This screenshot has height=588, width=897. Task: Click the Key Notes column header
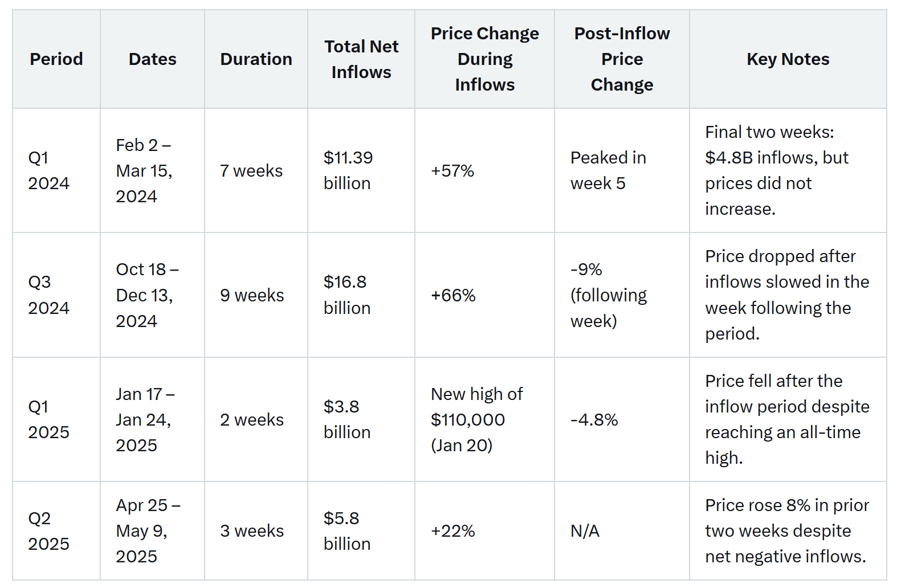tap(788, 59)
